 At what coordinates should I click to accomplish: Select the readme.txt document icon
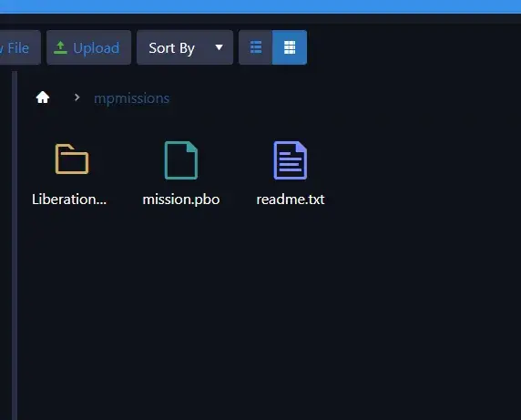pos(290,160)
